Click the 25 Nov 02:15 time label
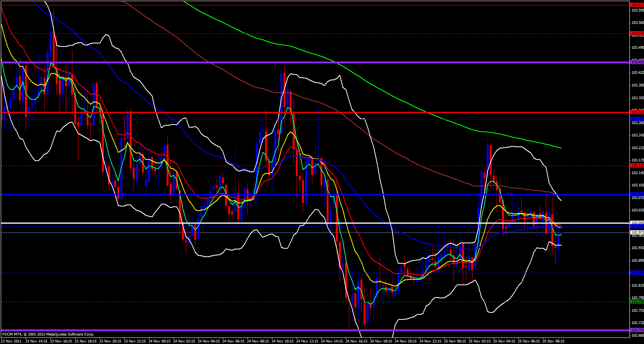Viewport: 644px width, 344px height. [480, 341]
